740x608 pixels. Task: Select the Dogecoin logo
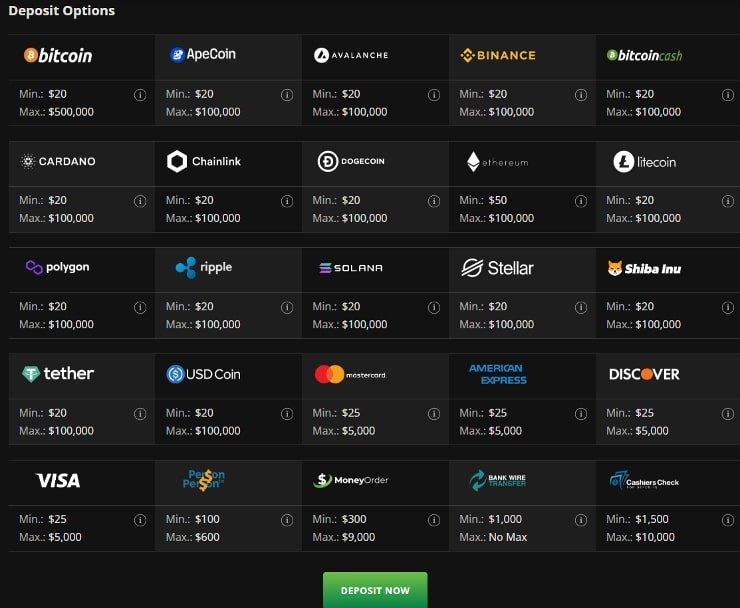350,161
